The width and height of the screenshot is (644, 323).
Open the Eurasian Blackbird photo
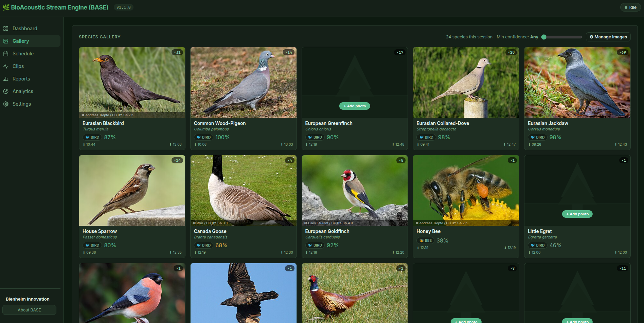click(132, 83)
